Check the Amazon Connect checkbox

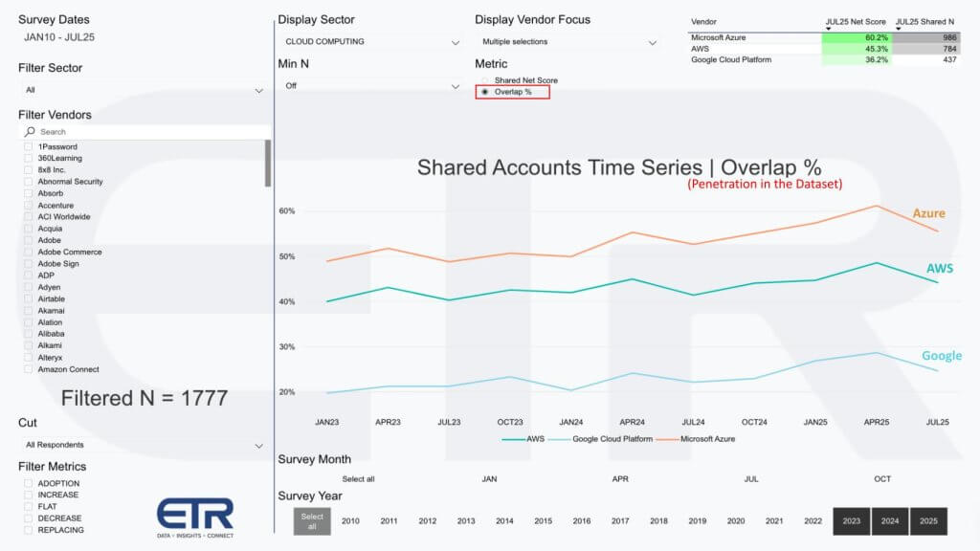click(28, 369)
